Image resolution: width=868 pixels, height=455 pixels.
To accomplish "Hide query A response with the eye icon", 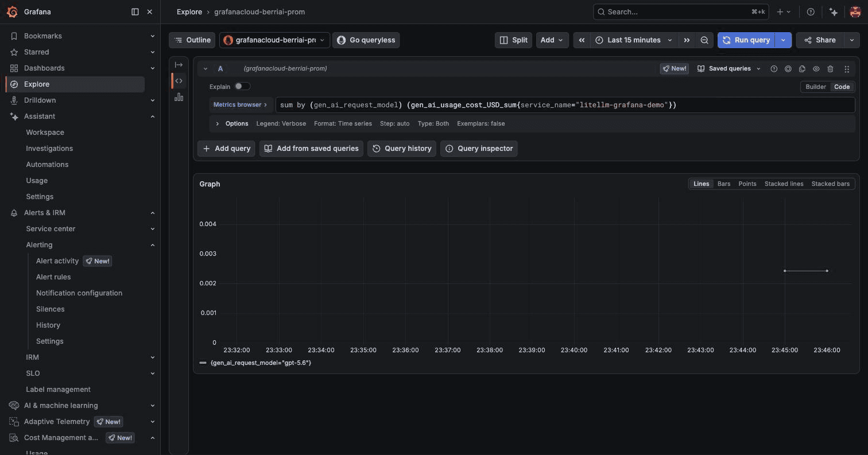I will coord(816,69).
